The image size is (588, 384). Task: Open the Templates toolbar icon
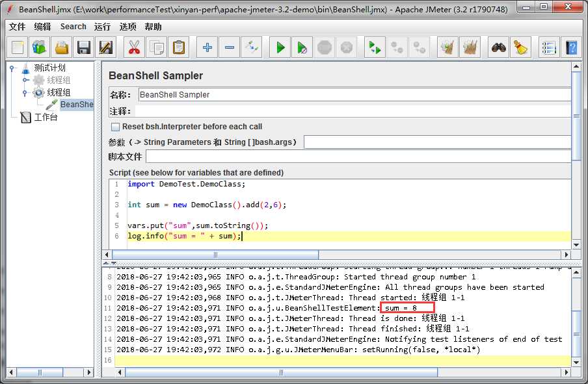[40, 47]
